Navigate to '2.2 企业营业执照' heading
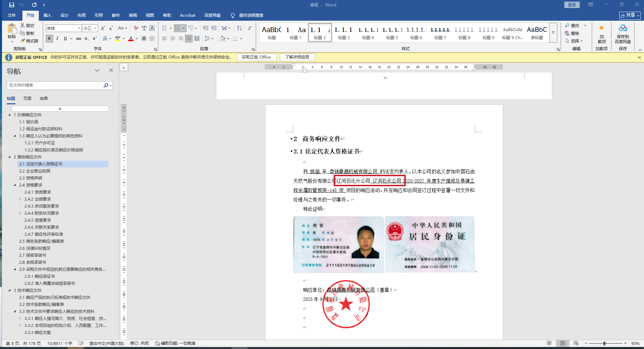 point(34,171)
